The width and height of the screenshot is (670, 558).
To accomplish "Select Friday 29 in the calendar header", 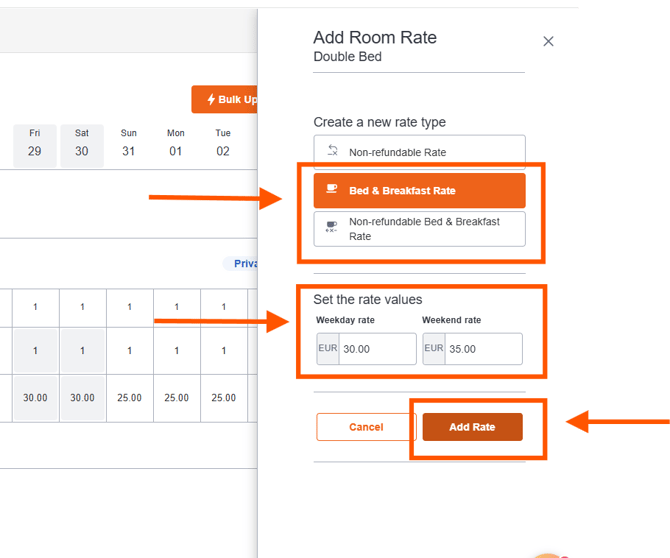I will click(35, 143).
